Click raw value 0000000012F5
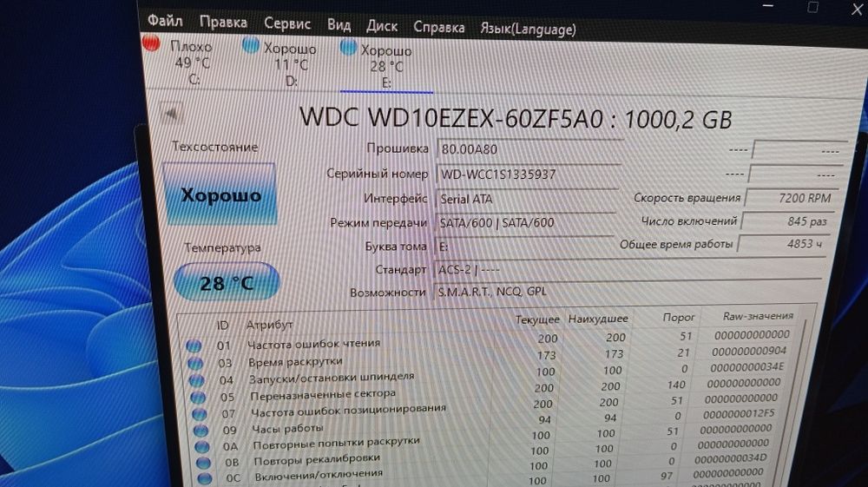Screen dimensions: 868x487 [739, 413]
